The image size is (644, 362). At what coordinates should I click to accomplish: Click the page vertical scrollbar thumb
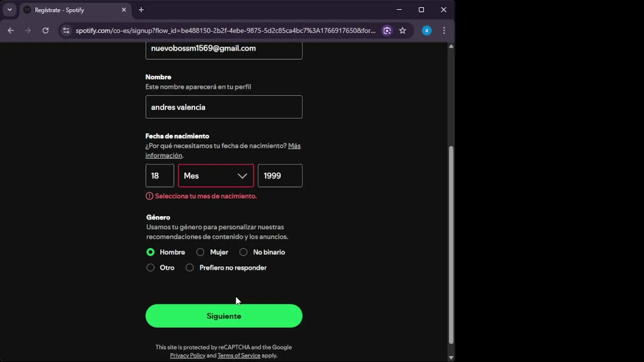pyautogui.click(x=451, y=244)
